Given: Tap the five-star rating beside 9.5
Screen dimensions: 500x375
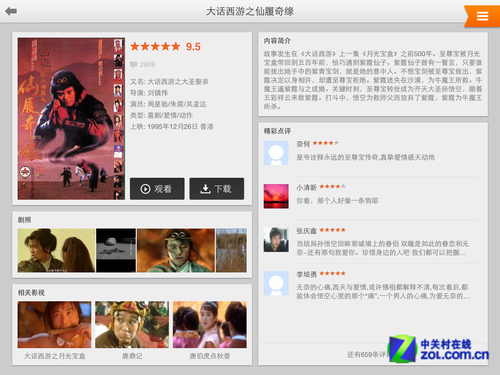Looking at the screenshot, I should coord(155,46).
